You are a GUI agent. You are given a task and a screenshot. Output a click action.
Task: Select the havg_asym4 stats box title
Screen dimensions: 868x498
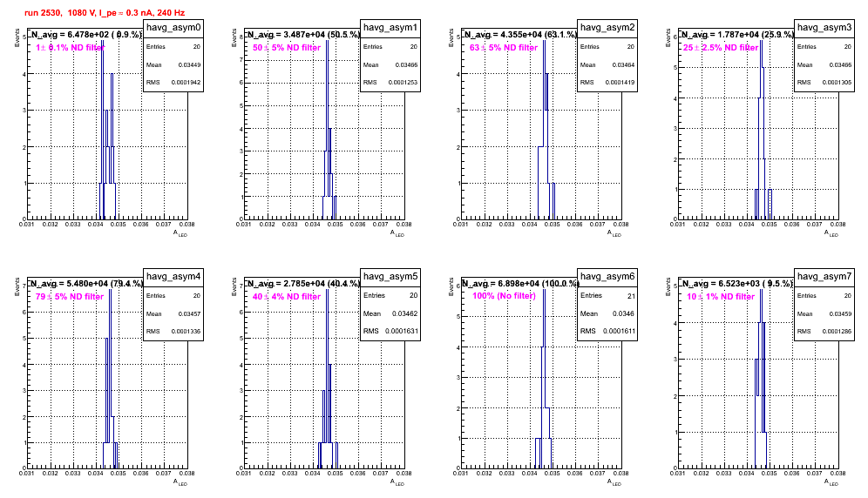[x=173, y=277]
